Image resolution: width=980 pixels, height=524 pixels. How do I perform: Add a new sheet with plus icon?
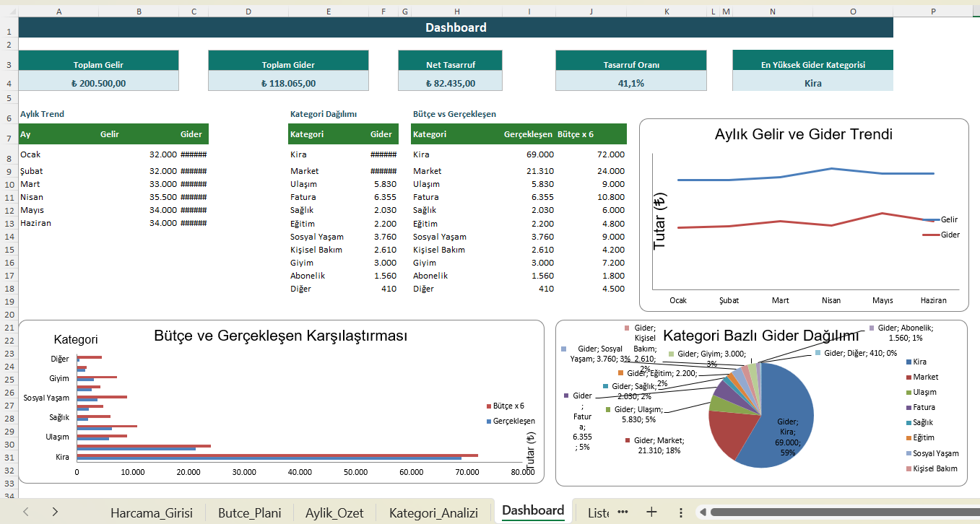click(x=651, y=512)
